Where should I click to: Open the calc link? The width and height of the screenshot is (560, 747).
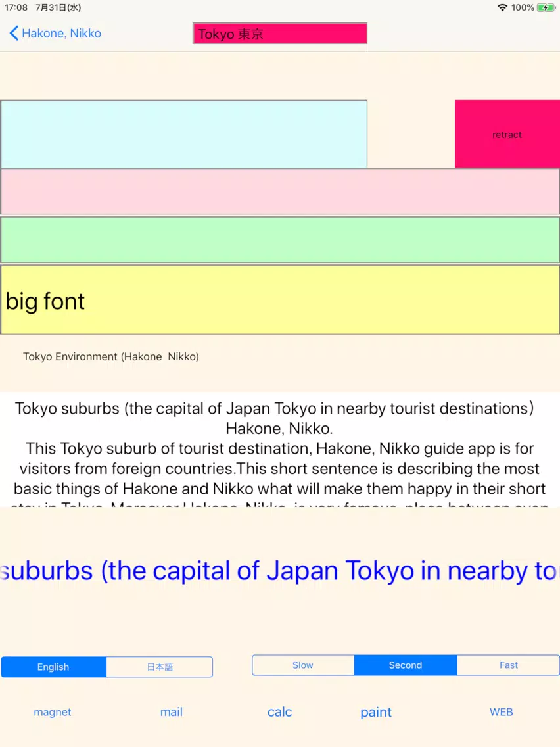(279, 712)
